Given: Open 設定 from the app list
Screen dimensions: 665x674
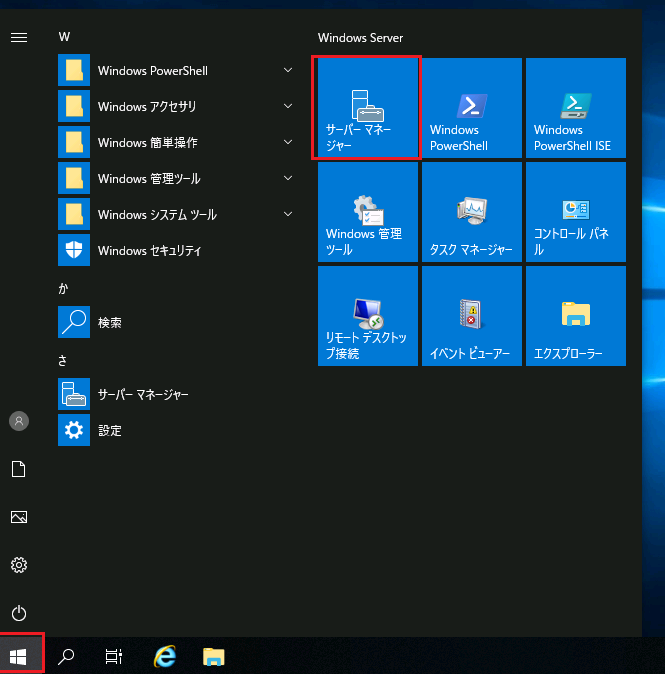Looking at the screenshot, I should pyautogui.click(x=110, y=431).
